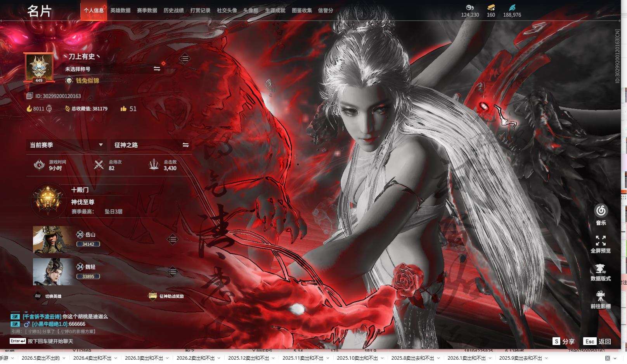Click the 征神助战奖励 reward icon

152,296
